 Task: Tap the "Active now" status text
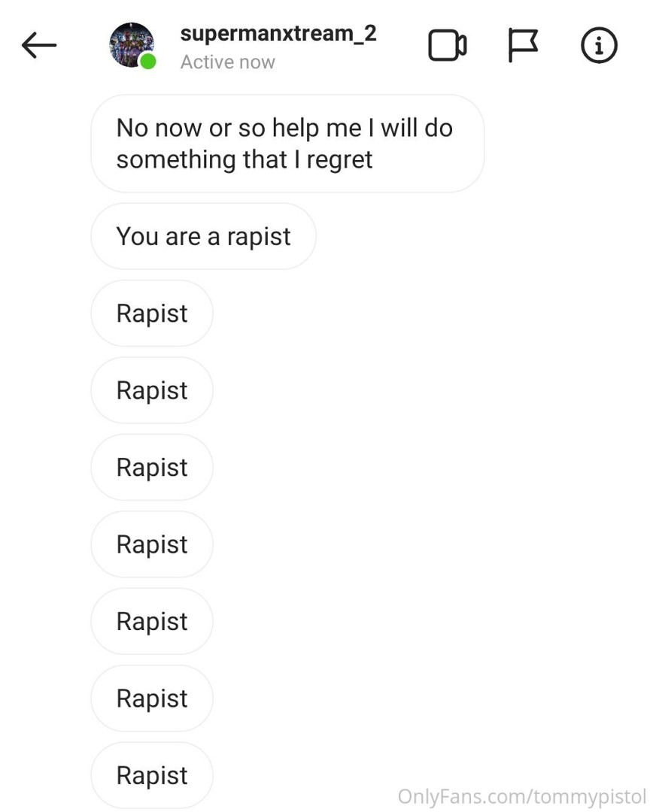228,62
